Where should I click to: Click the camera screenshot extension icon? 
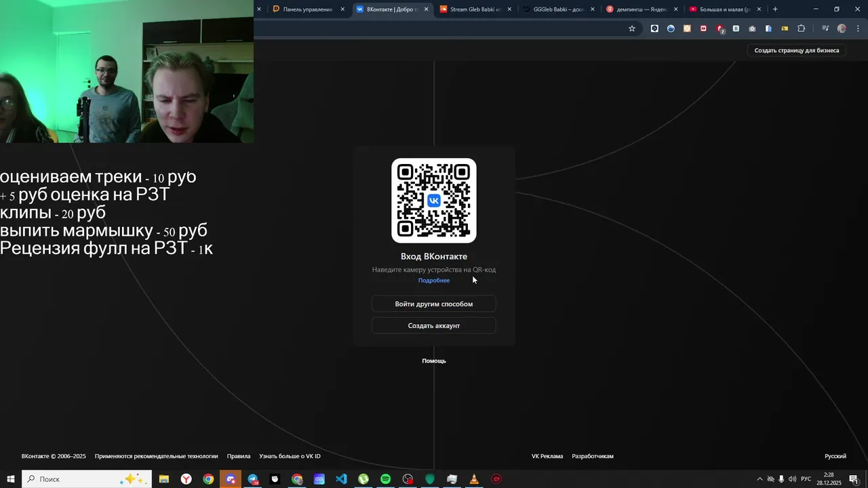tap(752, 28)
